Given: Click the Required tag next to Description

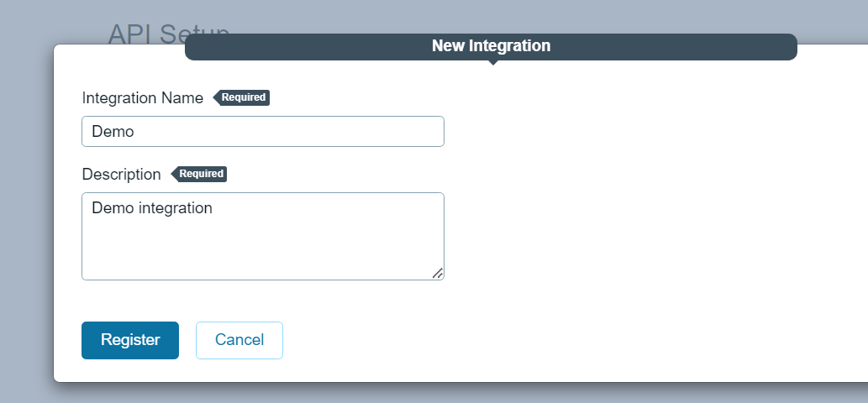Looking at the screenshot, I should 201,174.
